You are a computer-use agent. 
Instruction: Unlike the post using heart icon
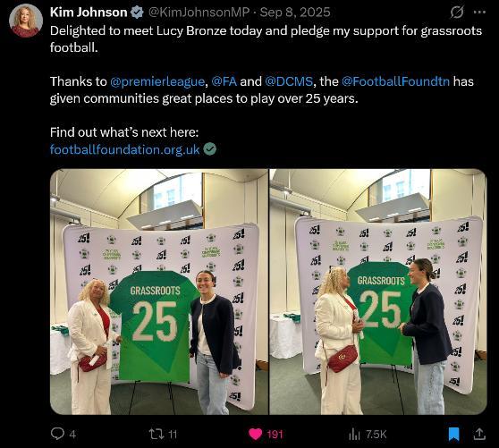click(255, 435)
